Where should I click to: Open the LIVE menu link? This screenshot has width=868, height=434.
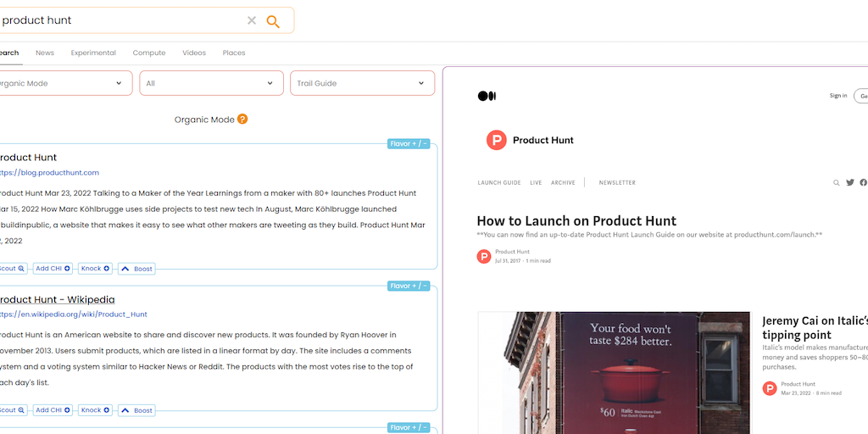point(536,183)
